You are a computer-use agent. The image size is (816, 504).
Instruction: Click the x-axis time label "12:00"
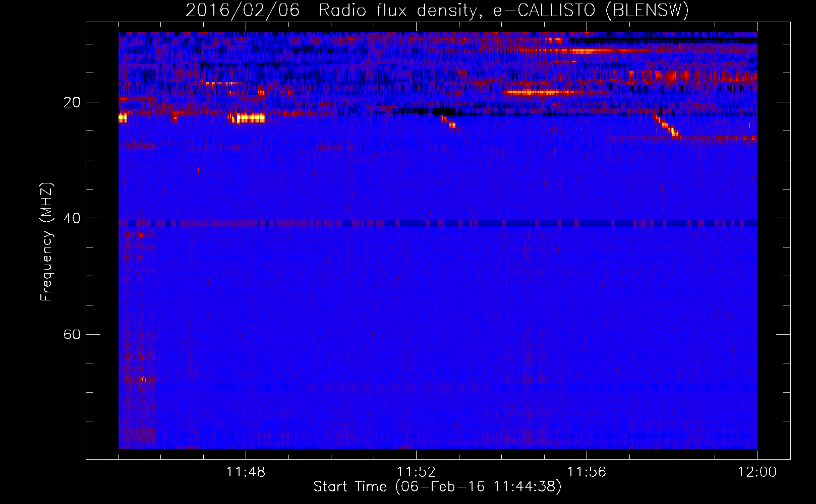point(757,472)
